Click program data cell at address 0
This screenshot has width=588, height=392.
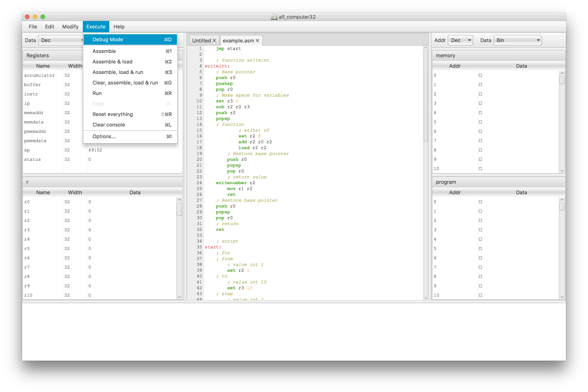(x=518, y=202)
